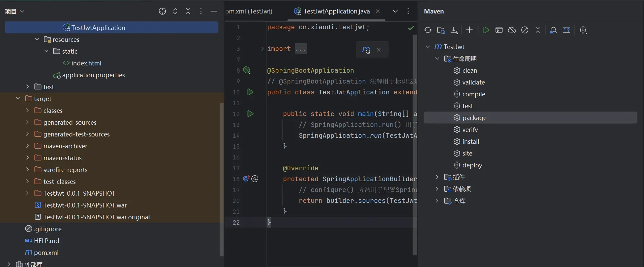Click the locate-file crosshair icon in project panel
Screen dimensions: 644x267
(x=162, y=12)
